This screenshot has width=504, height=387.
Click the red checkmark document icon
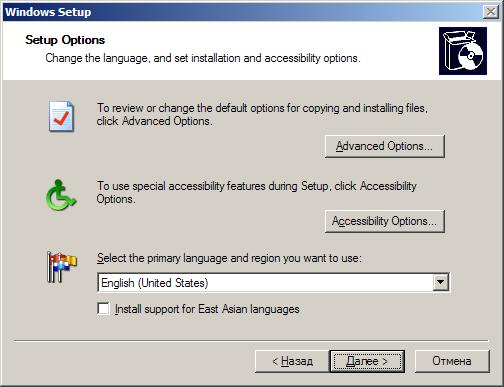[x=61, y=116]
